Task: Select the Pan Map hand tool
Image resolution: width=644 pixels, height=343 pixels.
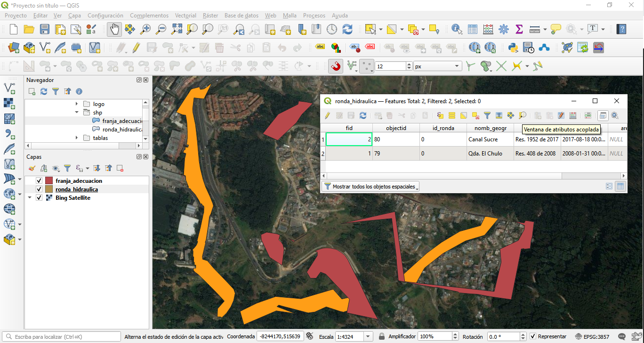Action: pyautogui.click(x=114, y=29)
